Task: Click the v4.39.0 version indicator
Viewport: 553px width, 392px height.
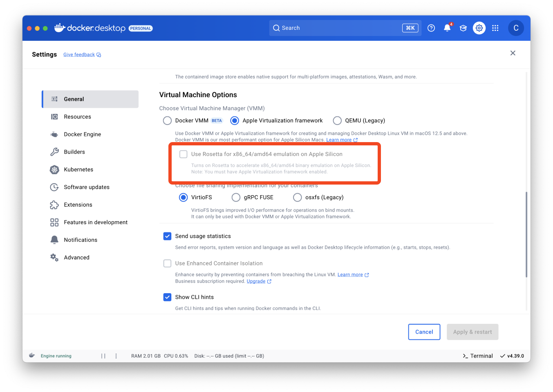Action: tap(512, 356)
